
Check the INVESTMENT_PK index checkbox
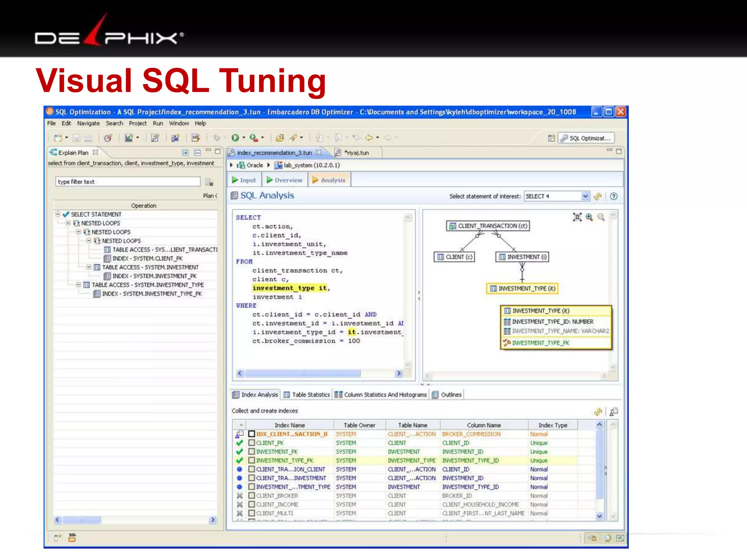pos(252,452)
